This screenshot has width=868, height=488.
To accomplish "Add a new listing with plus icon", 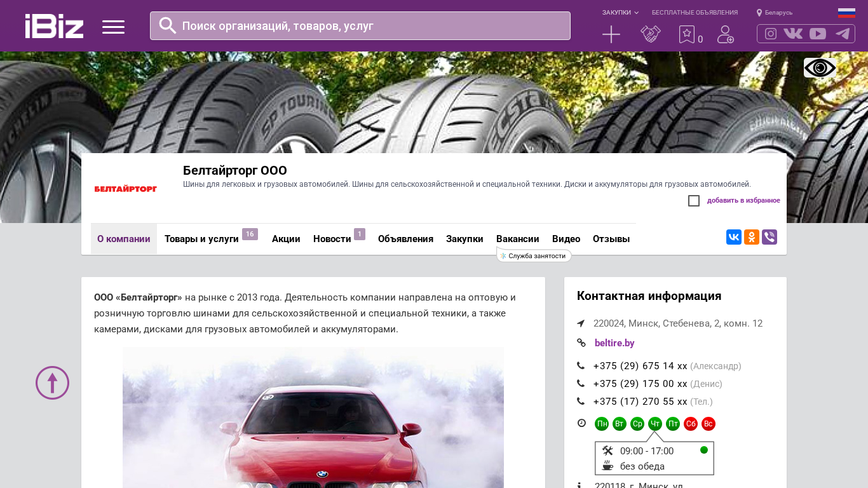I will [x=611, y=34].
